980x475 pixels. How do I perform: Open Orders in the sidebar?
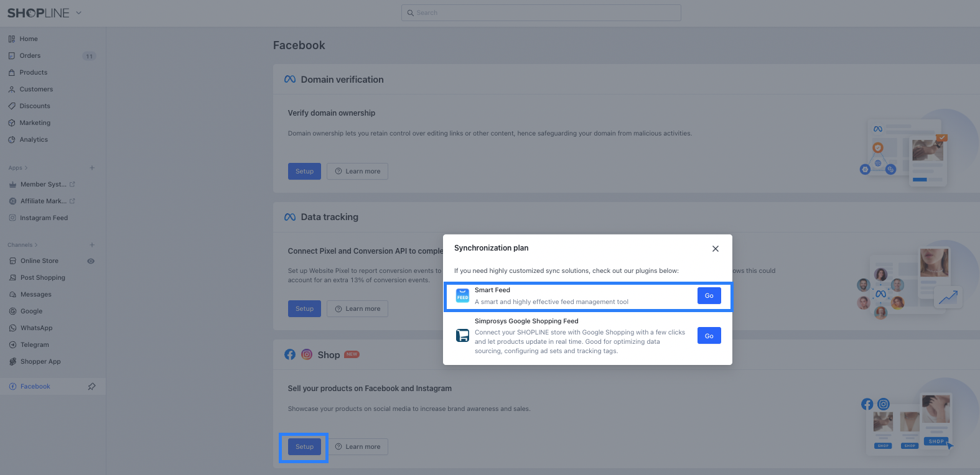tap(30, 56)
